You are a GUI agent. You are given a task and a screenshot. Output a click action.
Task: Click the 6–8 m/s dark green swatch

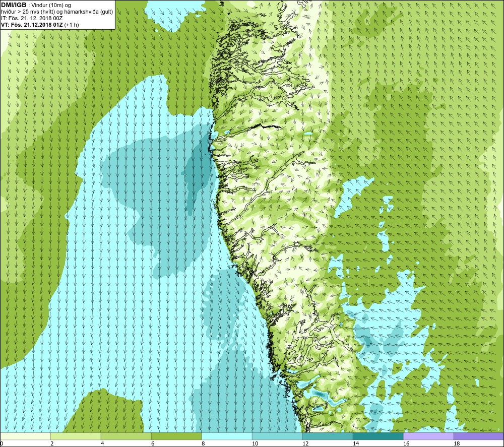click(x=176, y=436)
